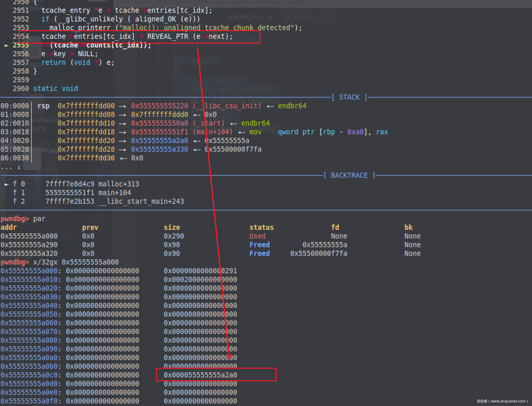Screen dimensions: 532x406
Task: Click the highlighted value 0x000055555555a2a0
Action: (200, 375)
